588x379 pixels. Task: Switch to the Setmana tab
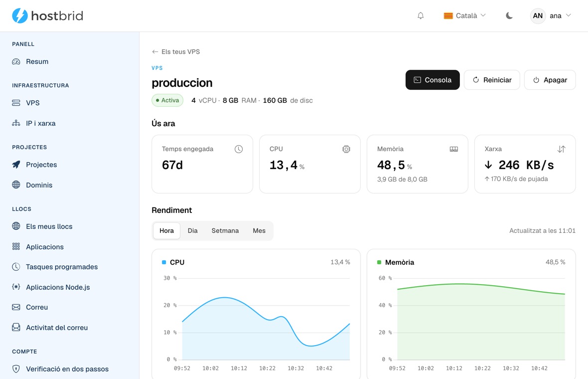pos(225,231)
